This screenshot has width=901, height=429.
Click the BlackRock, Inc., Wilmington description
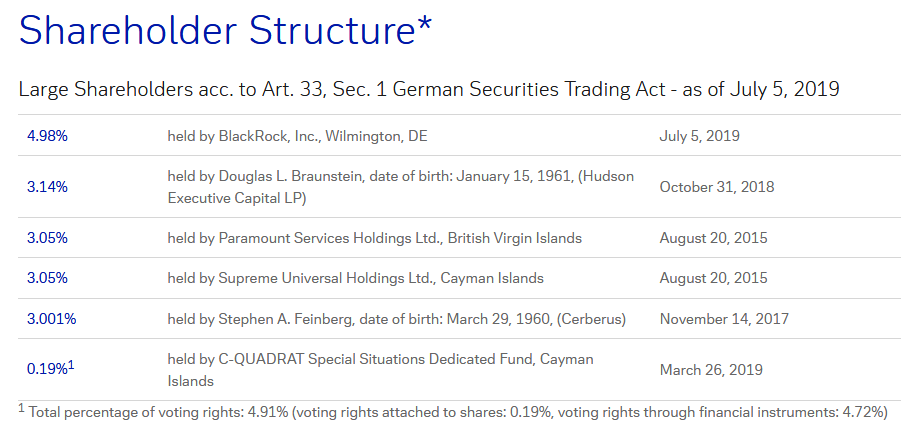tap(297, 136)
